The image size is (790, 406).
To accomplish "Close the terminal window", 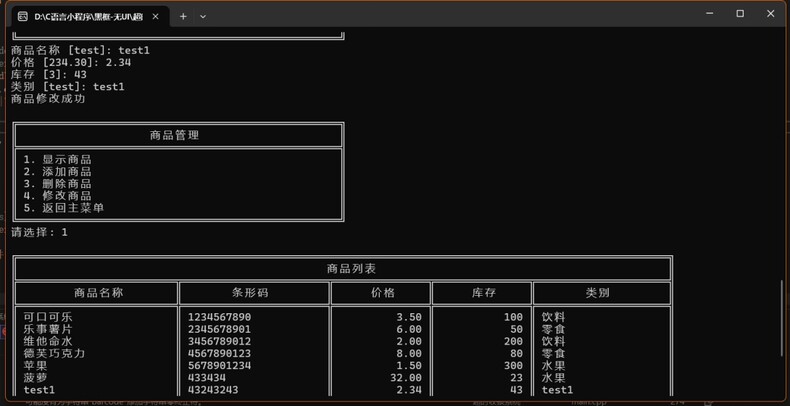I will pos(771,14).
